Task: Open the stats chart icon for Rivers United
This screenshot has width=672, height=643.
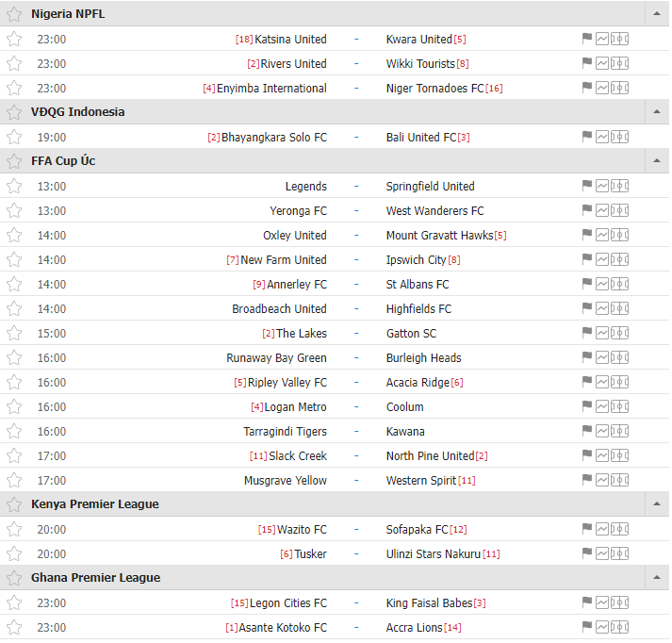Action: pyautogui.click(x=602, y=63)
